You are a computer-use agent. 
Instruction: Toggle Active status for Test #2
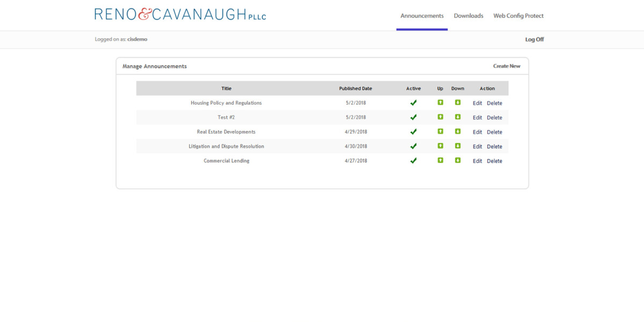pos(413,117)
